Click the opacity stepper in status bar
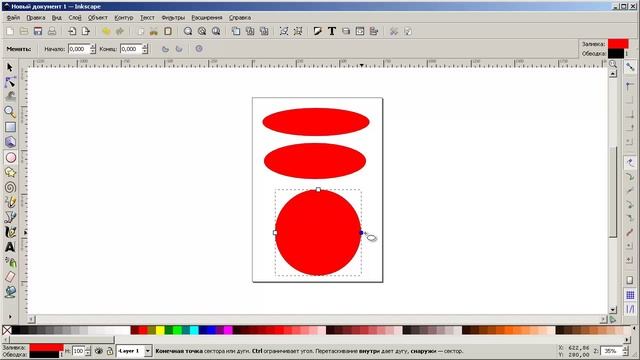Viewport: 640px width, 360px height. click(88, 351)
